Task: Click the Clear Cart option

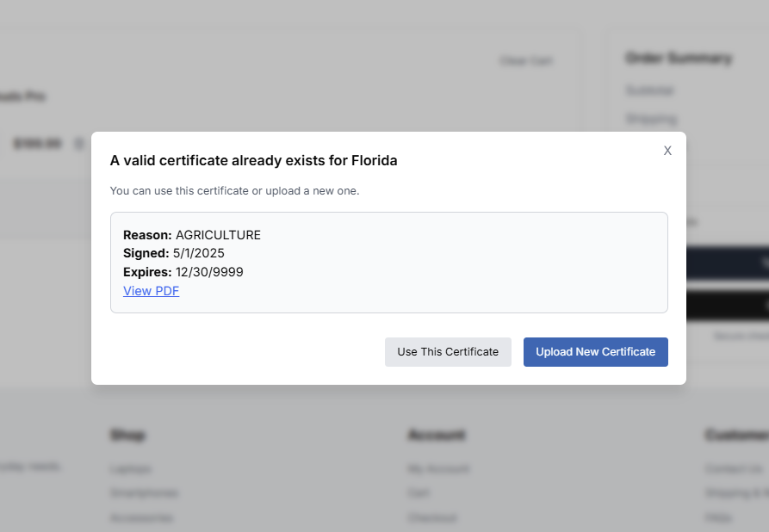Action: pos(526,60)
